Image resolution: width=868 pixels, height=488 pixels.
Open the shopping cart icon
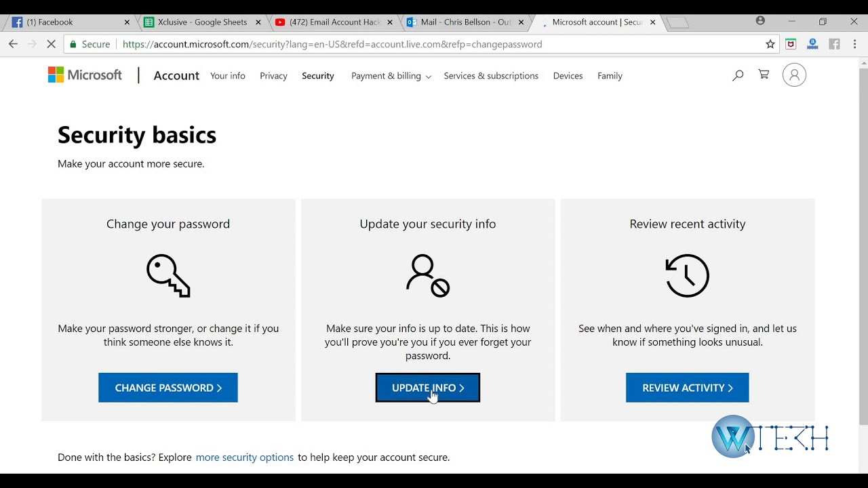pos(764,75)
